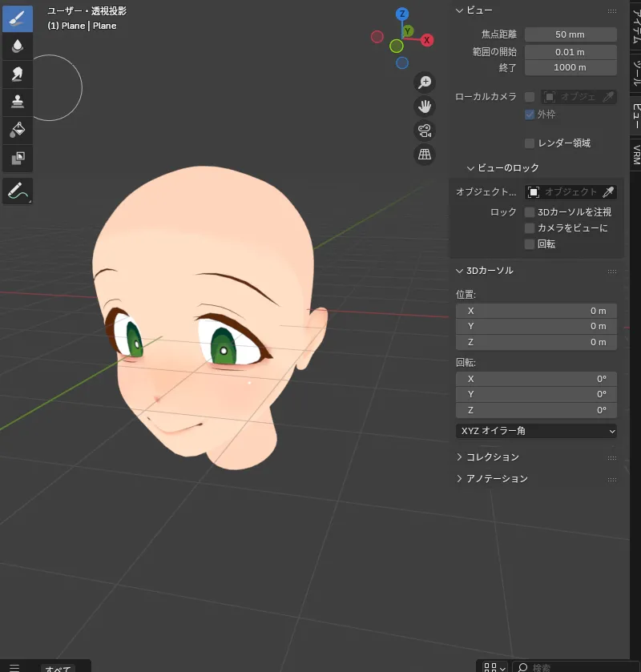Screen dimensions: 641x672
Task: Click eyedropper in view lock object field
Action: (608, 192)
